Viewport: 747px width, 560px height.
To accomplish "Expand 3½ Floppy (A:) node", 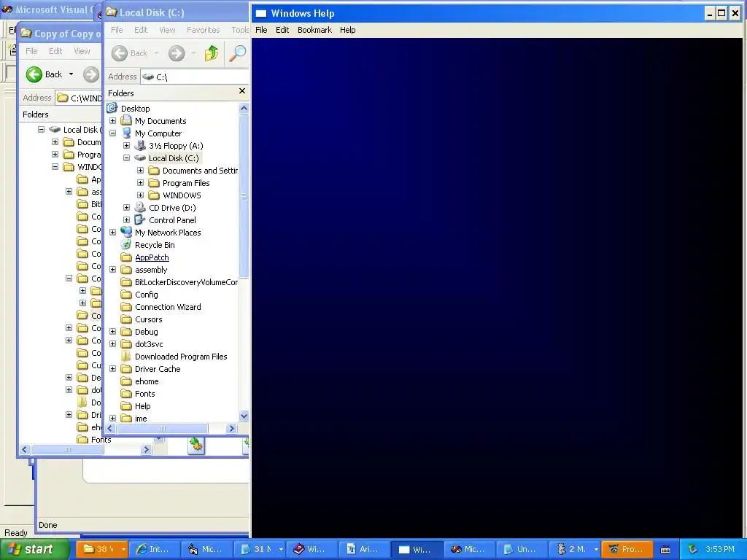I will coord(127,146).
